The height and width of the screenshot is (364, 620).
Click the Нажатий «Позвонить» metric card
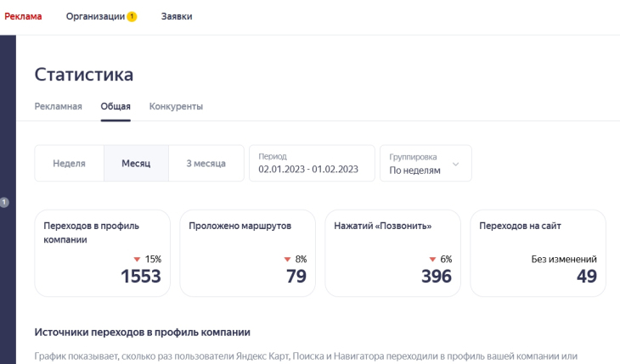[392, 253]
